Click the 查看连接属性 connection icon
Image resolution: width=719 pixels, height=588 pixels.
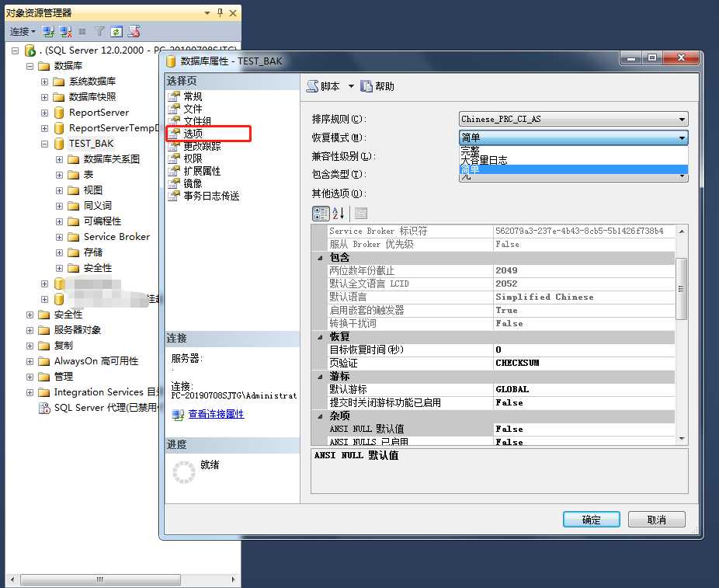tap(178, 415)
